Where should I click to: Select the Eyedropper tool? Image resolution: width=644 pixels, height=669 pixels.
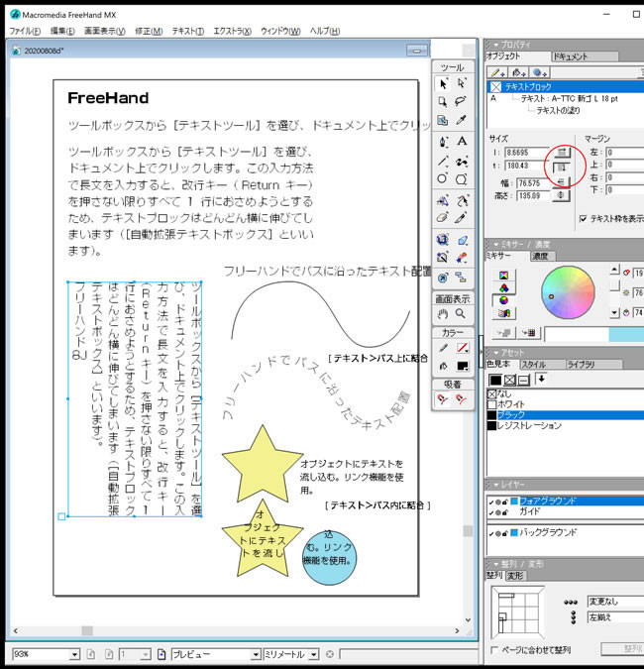tap(461, 120)
